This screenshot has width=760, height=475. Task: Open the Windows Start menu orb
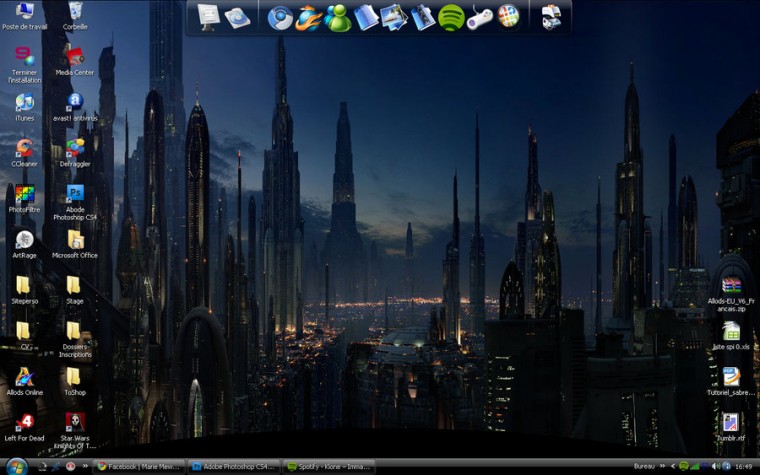pos(16,467)
